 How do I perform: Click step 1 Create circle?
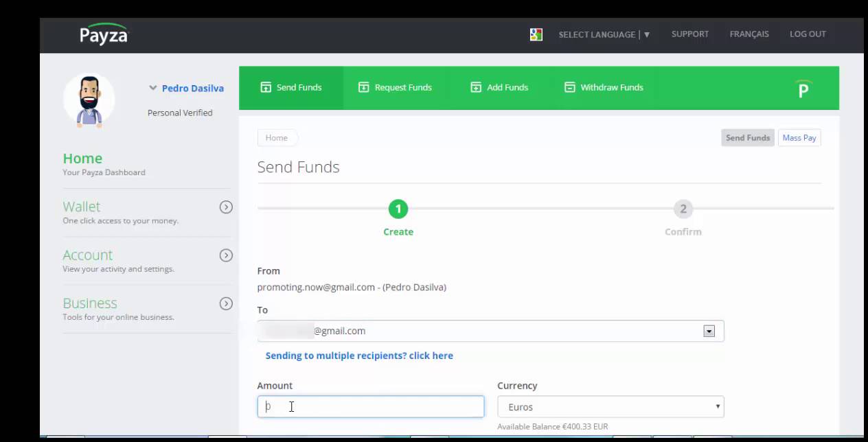pyautogui.click(x=398, y=209)
